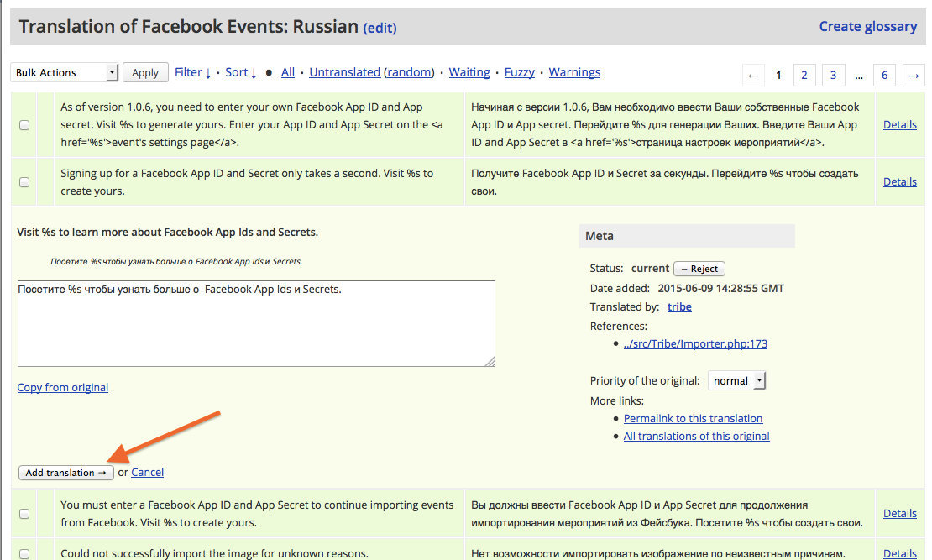
Task: Open Create glossary
Action: [x=868, y=26]
